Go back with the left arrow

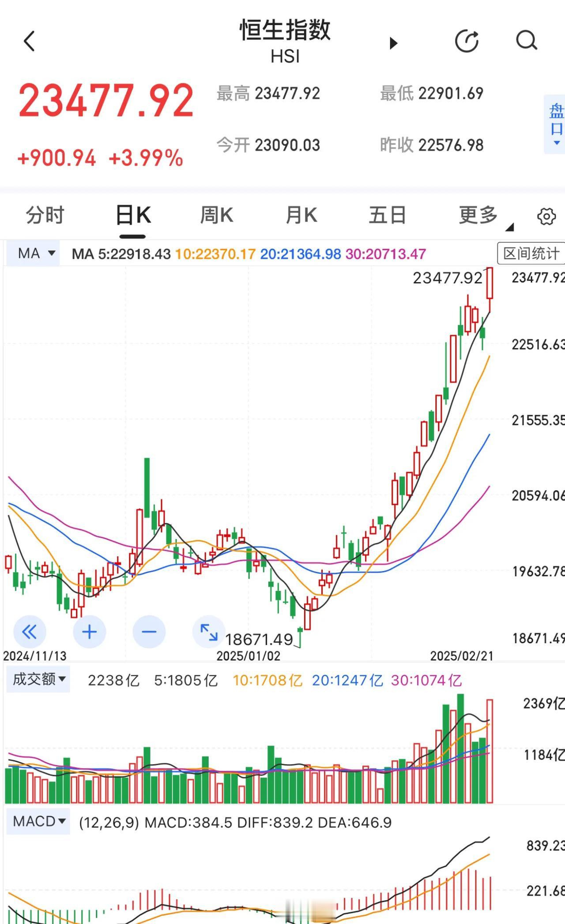pyautogui.click(x=29, y=41)
